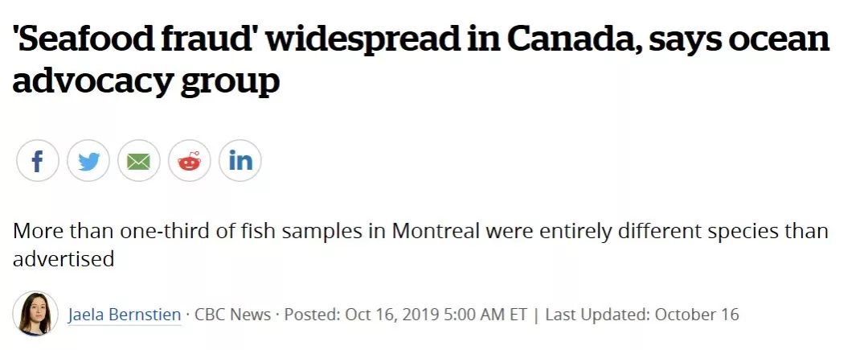Click the '5:00 AM ET' posting time
Image resolution: width=868 pixels, height=350 pixels.
(485, 315)
